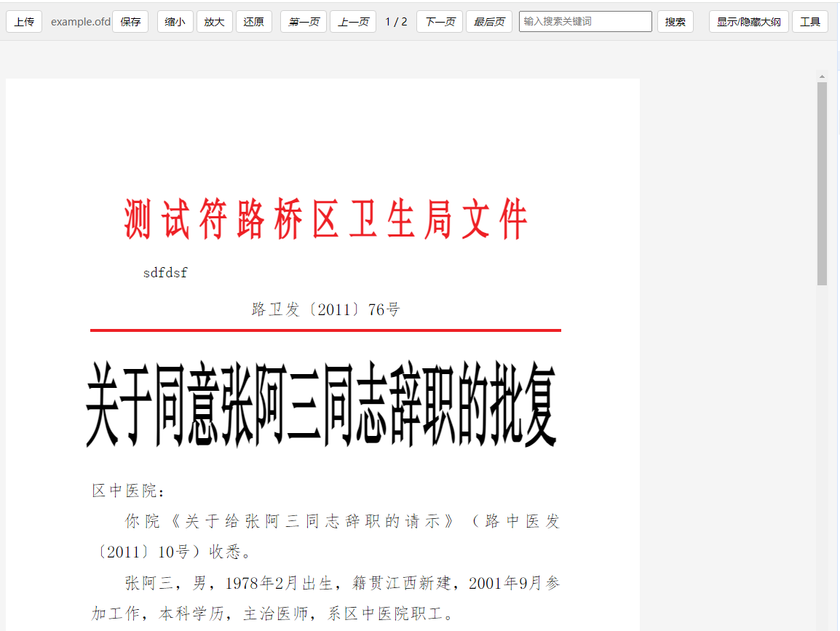Jump to last page with 最后页
The height and width of the screenshot is (631, 840).
(489, 22)
